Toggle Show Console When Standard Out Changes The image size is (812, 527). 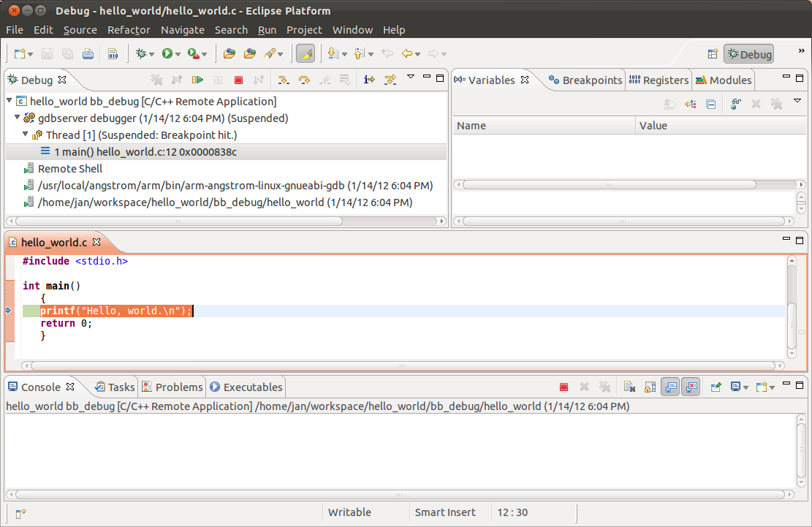[671, 387]
